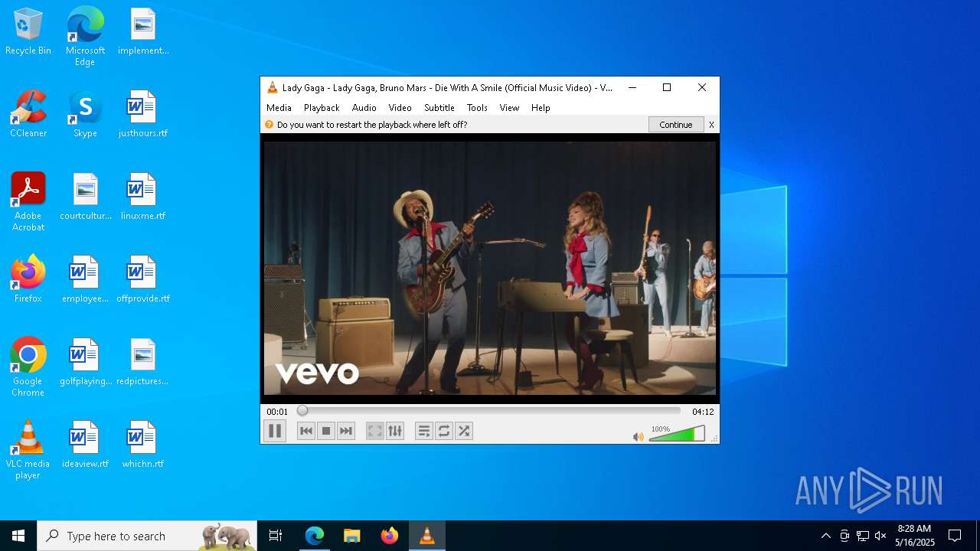Image resolution: width=980 pixels, height=551 pixels.
Task: Select Skype desktop shortcut
Action: pos(85,115)
